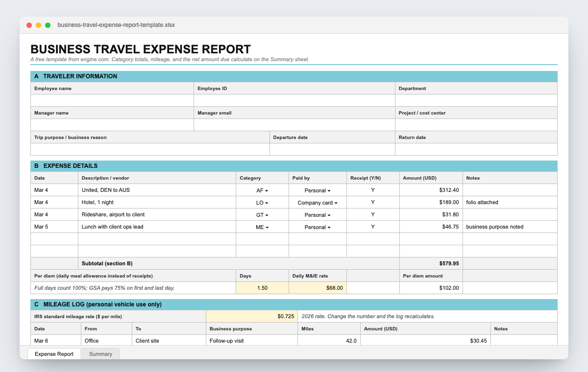Screen dimensions: 588x372
Task: Select 'Lunch with client ops lead' cell
Action: click(157, 227)
